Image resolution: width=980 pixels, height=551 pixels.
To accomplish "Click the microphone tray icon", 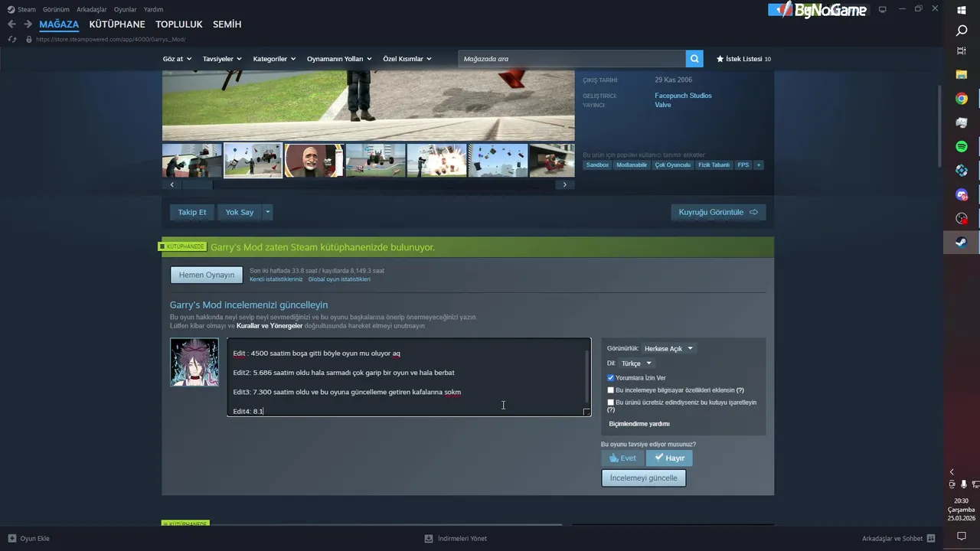I will [x=963, y=484].
